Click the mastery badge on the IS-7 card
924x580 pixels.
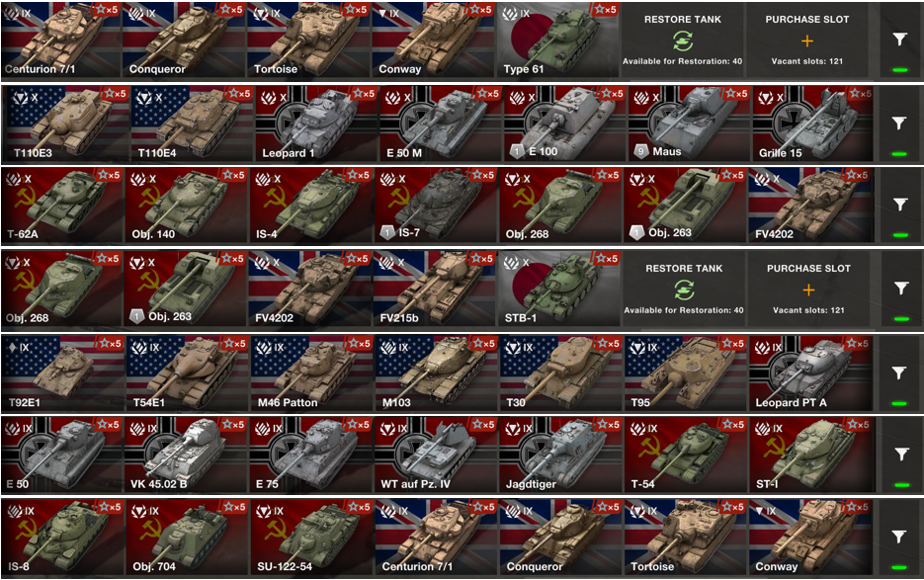[387, 232]
